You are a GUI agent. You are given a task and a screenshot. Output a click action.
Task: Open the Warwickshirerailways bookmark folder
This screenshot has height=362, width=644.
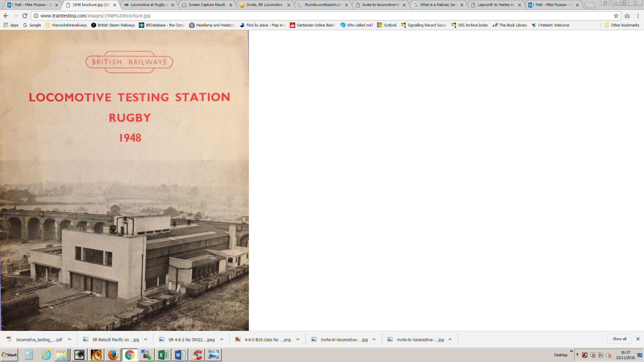[66, 25]
